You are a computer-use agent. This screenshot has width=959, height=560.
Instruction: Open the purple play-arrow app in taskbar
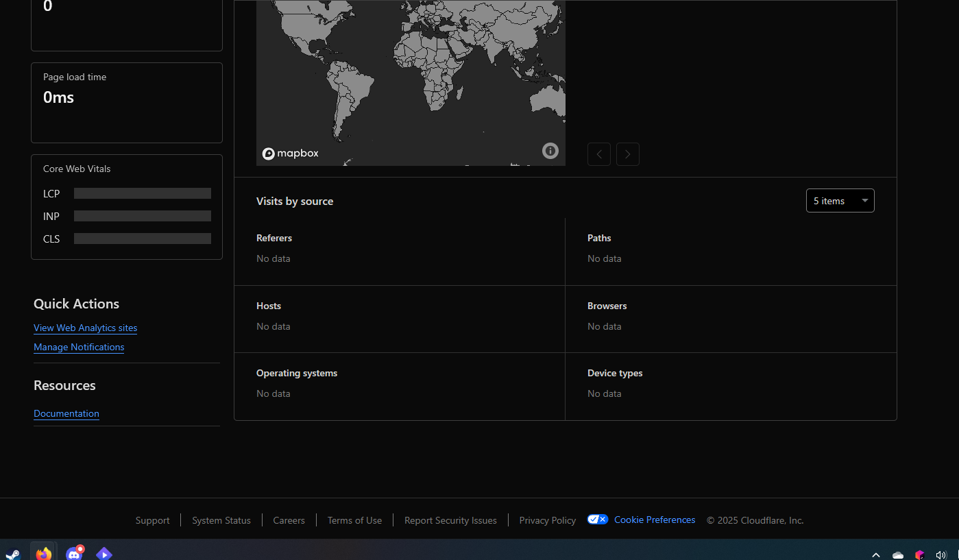pyautogui.click(x=104, y=554)
